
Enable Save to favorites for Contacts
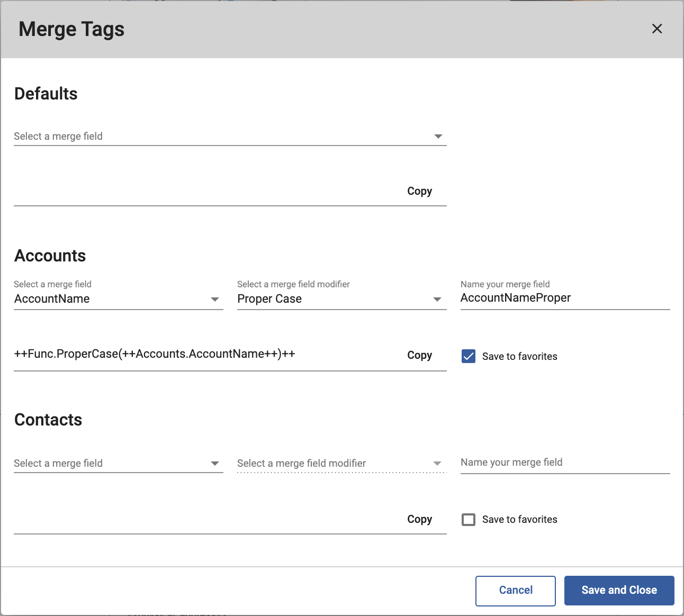pos(468,519)
